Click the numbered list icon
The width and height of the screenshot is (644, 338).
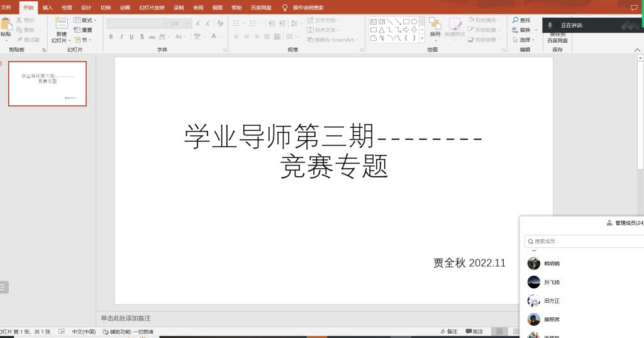point(253,23)
